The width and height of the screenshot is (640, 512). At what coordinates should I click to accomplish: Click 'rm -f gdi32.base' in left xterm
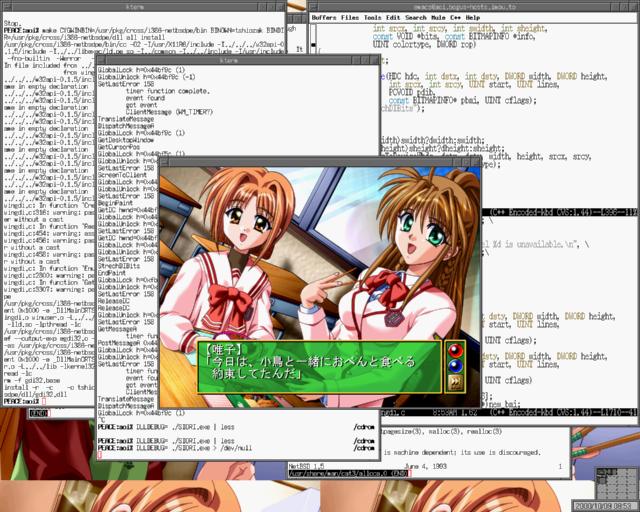coord(32,380)
